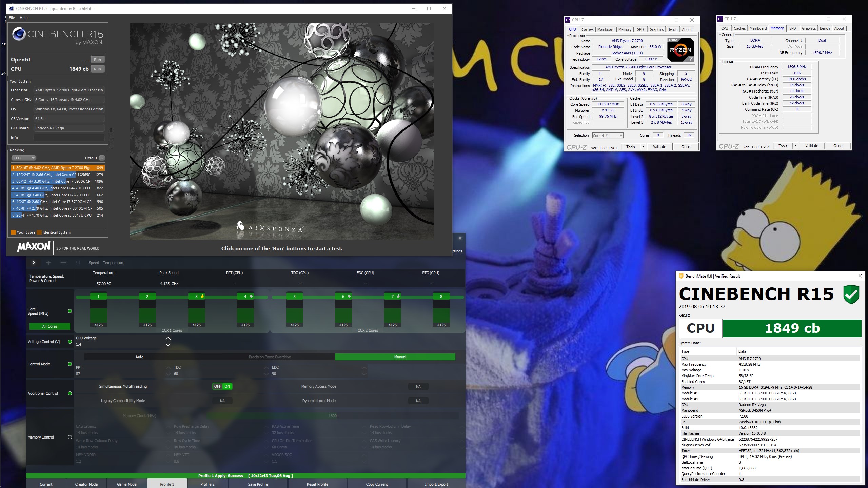Click Copy Current in Ryzen Master
This screenshot has height=488, width=868.
pos(377,484)
